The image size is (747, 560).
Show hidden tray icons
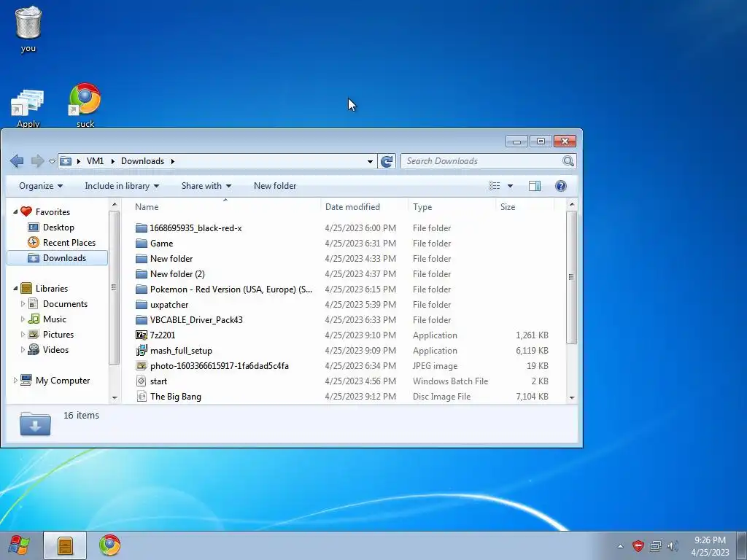coord(620,546)
